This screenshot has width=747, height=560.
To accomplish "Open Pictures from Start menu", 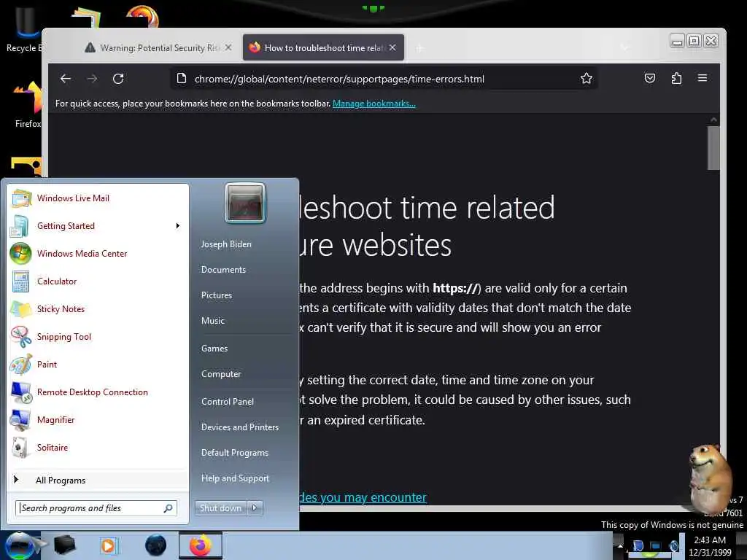I will [216, 295].
